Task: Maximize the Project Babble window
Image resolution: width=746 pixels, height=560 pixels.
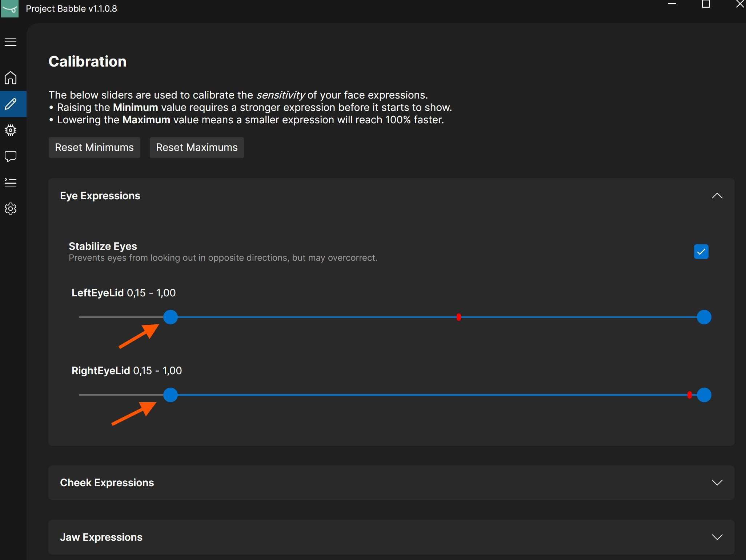Action: click(x=706, y=4)
